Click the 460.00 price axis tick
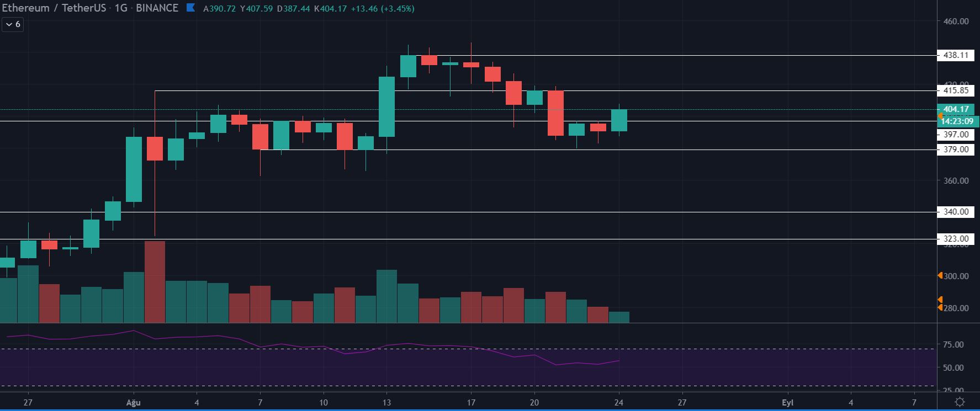 956,22
